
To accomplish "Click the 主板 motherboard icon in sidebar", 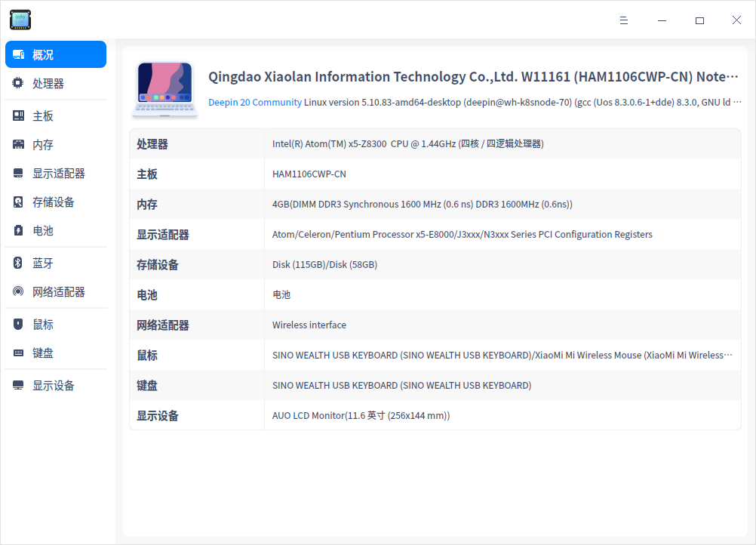I will 18,115.
